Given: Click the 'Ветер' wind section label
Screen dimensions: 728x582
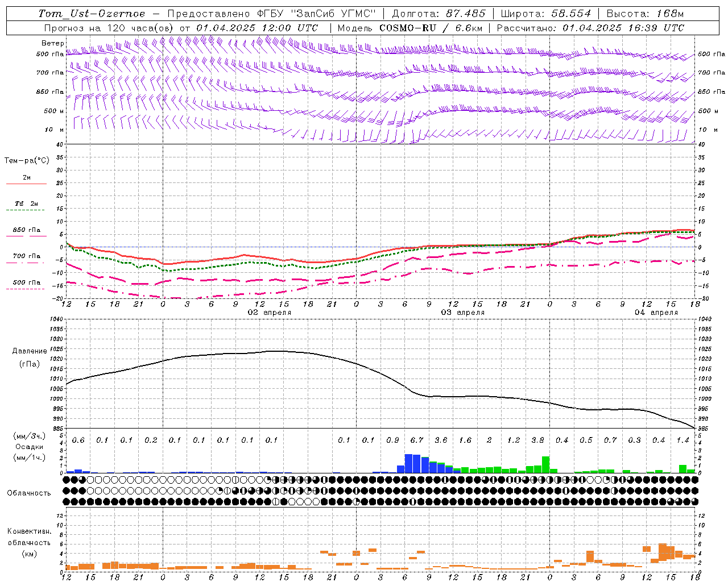Looking at the screenshot, I should (x=52, y=43).
